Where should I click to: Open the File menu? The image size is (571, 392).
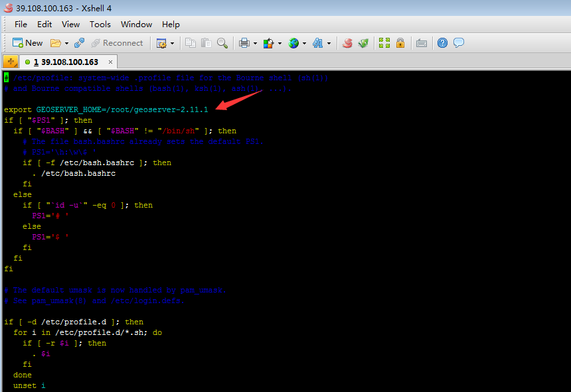21,24
